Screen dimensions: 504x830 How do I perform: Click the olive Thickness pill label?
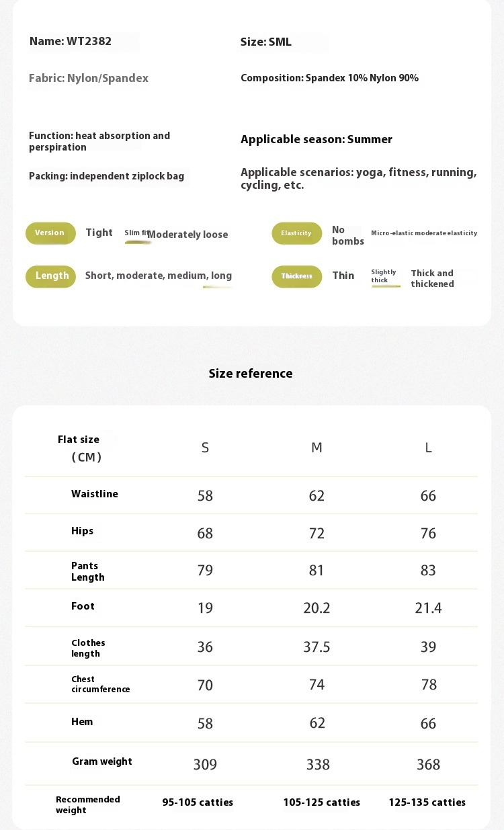click(296, 276)
